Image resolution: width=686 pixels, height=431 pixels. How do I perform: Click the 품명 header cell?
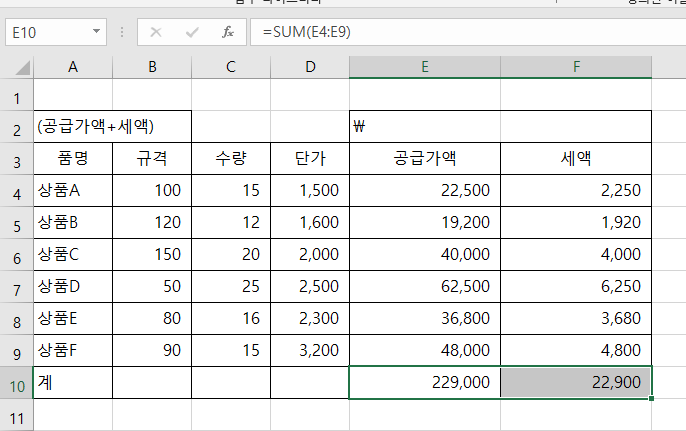point(73,158)
